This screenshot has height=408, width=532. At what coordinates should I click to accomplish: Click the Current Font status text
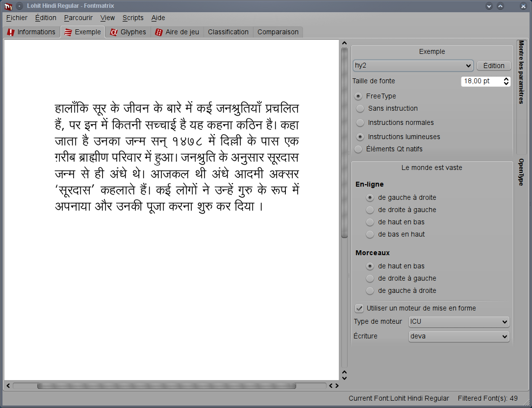[399, 399]
